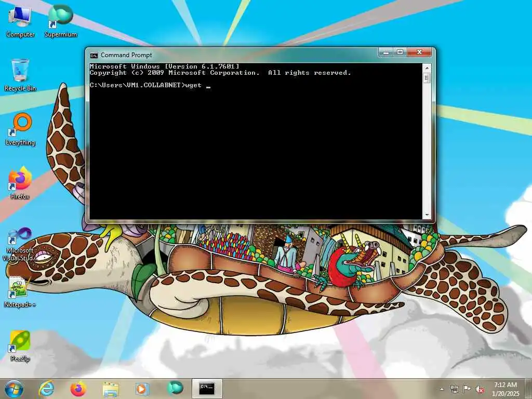Screen dimensions: 532x399
Task: Maximize the Command Prompt window
Action: 400,52
